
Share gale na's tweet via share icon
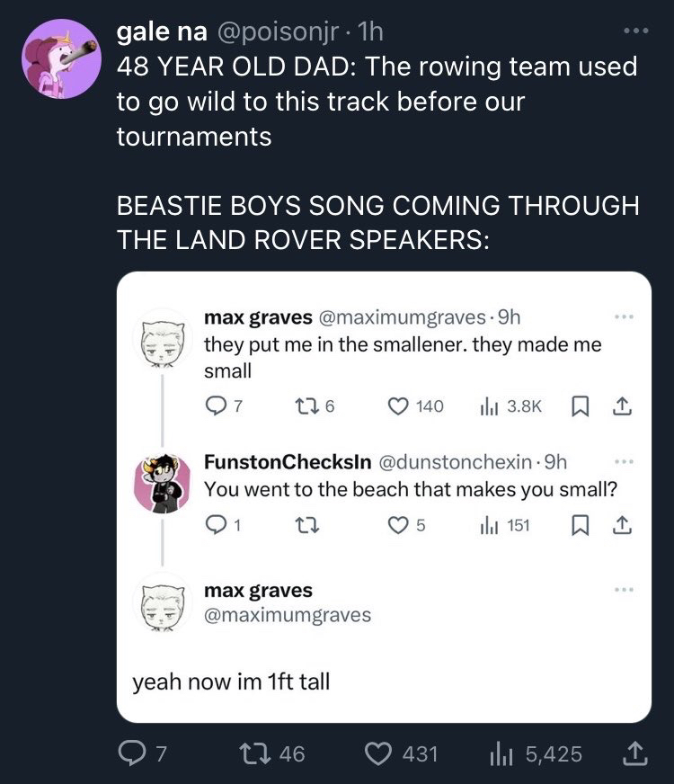coord(635,753)
